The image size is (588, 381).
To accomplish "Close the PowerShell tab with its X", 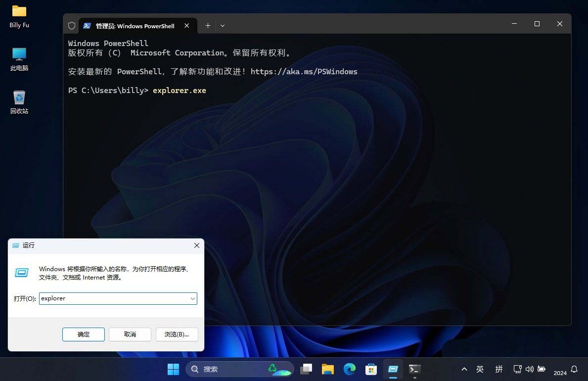I will click(187, 26).
